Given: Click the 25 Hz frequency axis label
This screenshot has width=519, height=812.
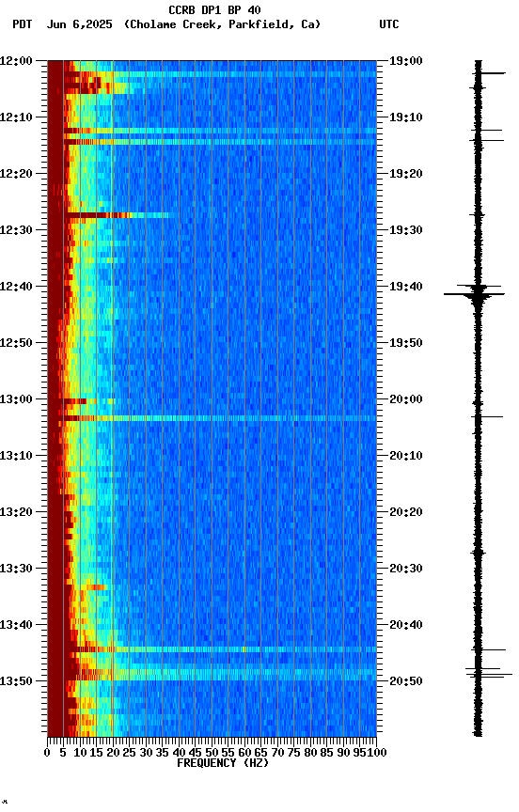Looking at the screenshot, I should (129, 753).
